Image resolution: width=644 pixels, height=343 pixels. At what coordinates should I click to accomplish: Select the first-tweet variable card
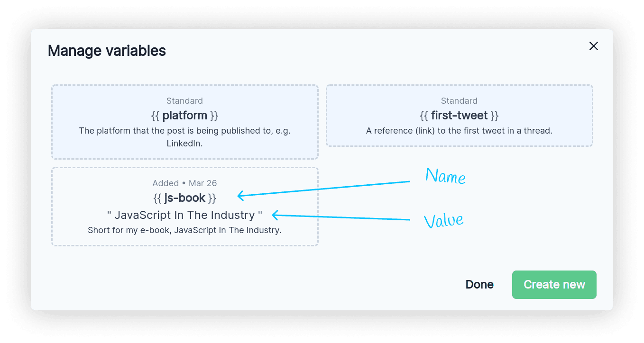pos(459,116)
